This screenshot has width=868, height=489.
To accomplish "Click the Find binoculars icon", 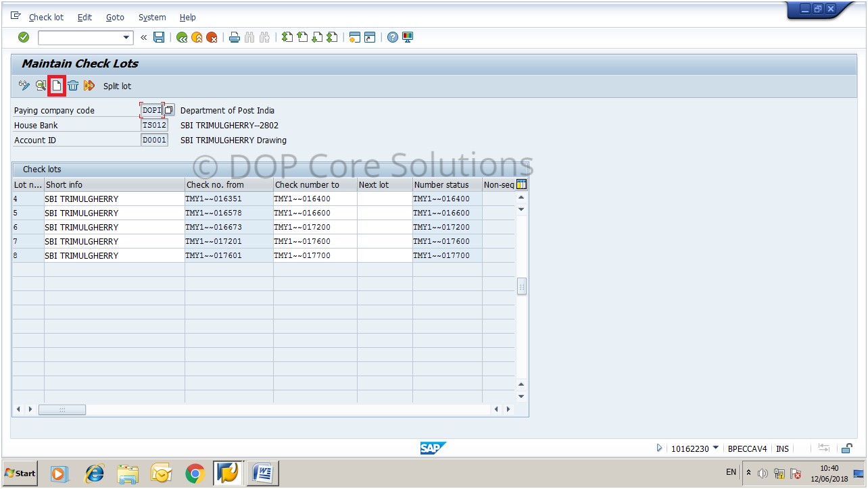I will (249, 37).
